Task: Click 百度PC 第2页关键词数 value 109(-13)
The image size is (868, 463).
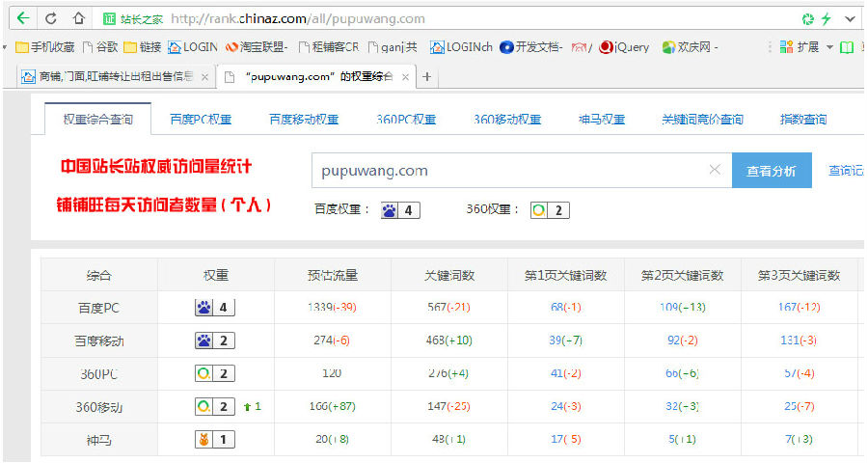Action: coord(683,308)
